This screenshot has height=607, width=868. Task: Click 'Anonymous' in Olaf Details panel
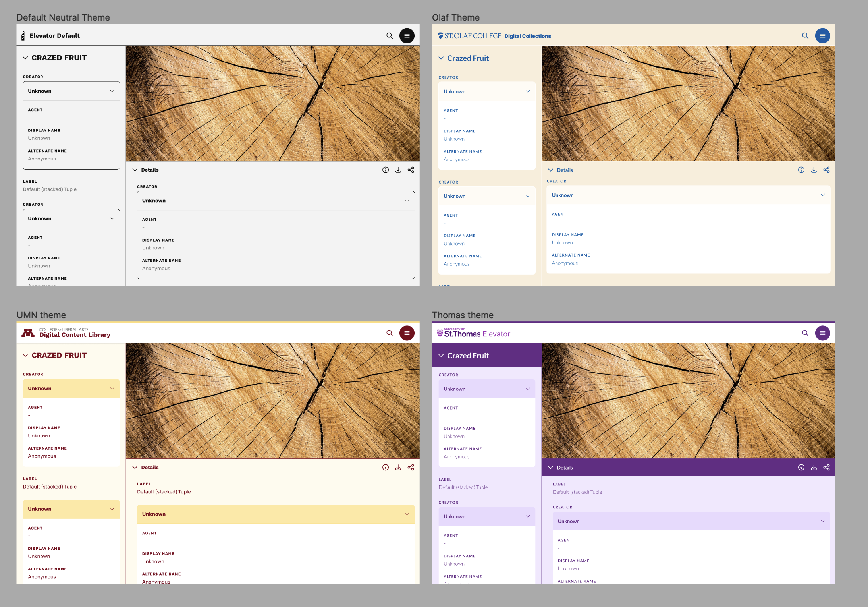click(x=565, y=263)
